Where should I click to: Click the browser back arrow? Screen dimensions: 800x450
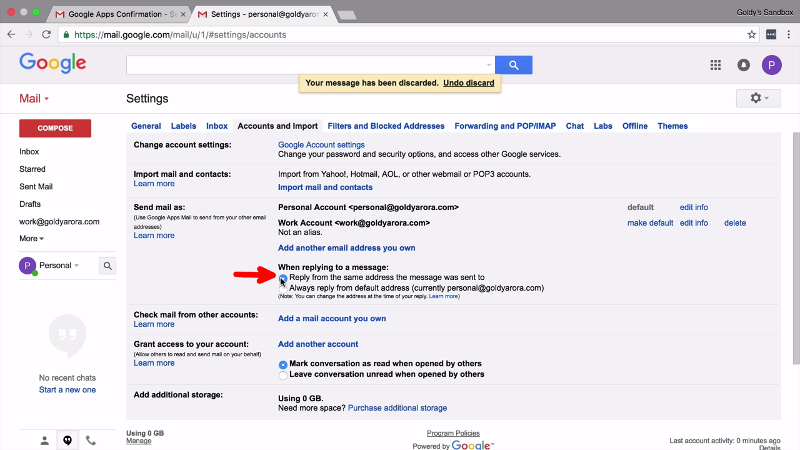click(x=11, y=35)
